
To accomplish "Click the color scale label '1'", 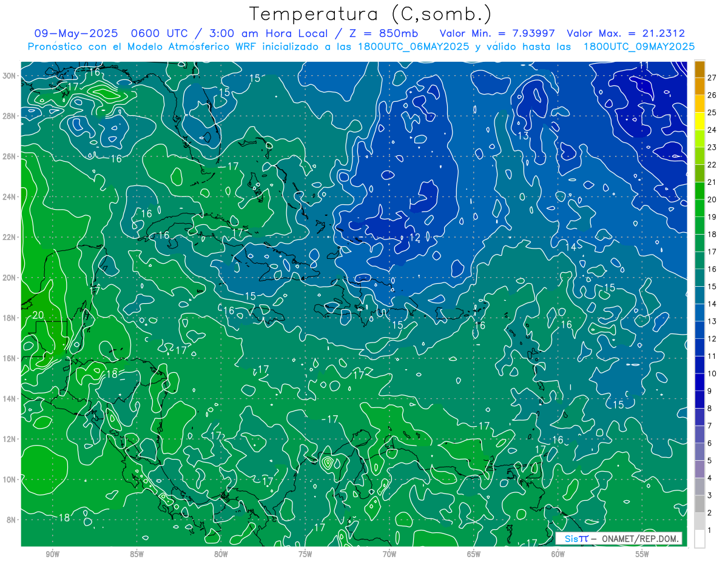I will (x=710, y=530).
